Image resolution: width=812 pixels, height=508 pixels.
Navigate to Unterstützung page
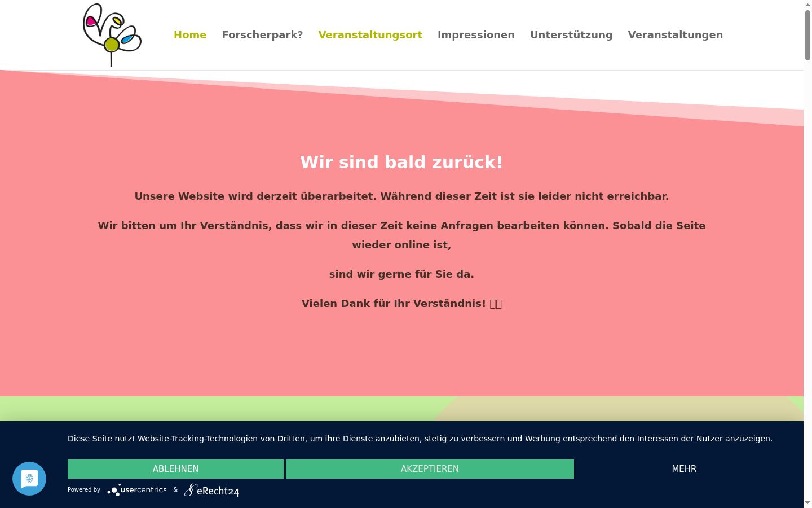pyautogui.click(x=571, y=35)
